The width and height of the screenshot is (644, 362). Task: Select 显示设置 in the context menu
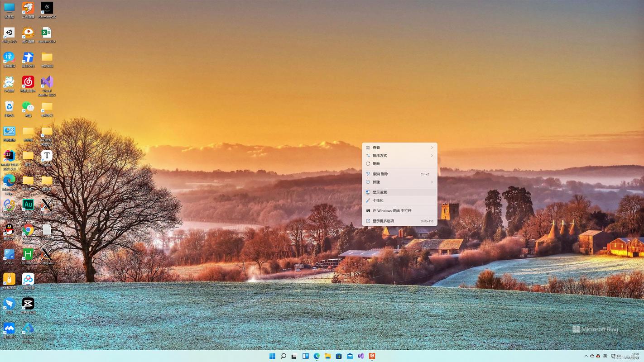click(x=399, y=192)
